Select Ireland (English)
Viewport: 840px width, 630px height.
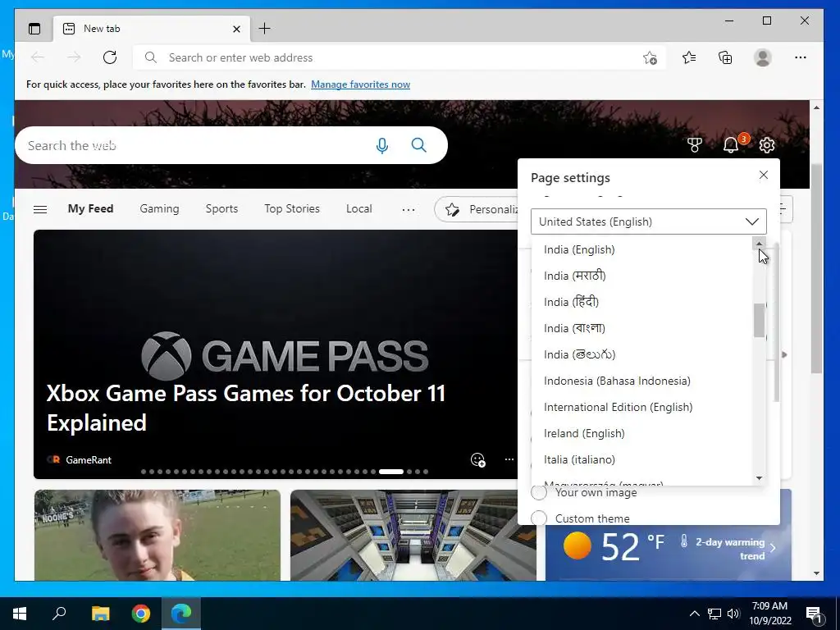pos(641,433)
